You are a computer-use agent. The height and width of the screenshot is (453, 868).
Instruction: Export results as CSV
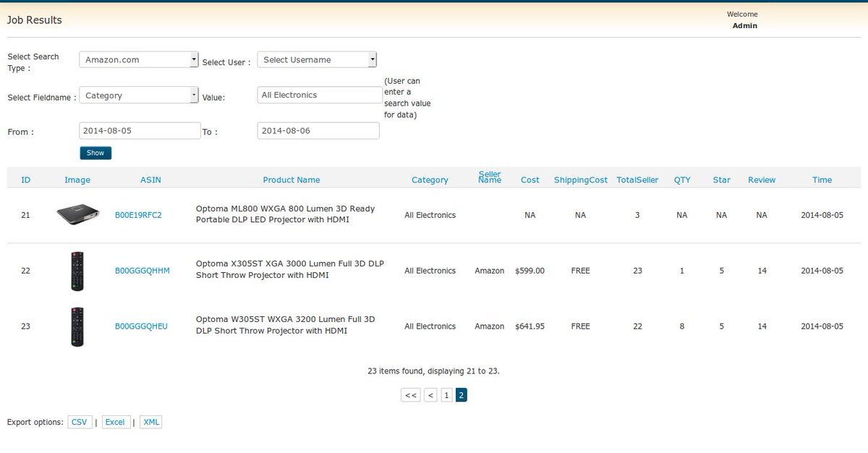80,422
